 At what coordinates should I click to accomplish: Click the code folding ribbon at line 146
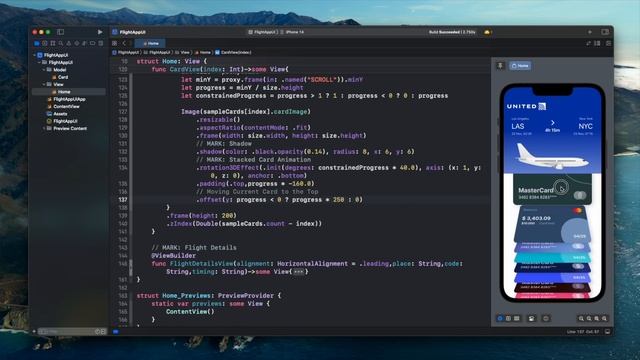[x=131, y=267]
